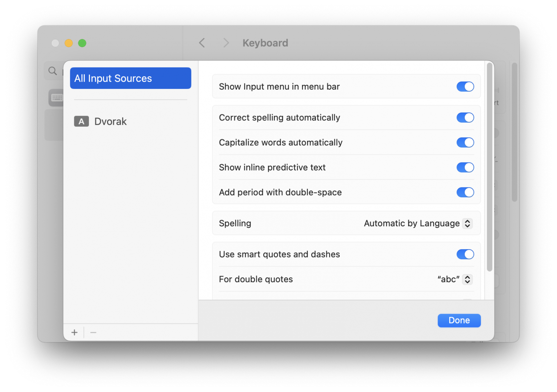The width and height of the screenshot is (557, 392).
Task: Turn off Use smart quotes and dashes
Action: (465, 254)
